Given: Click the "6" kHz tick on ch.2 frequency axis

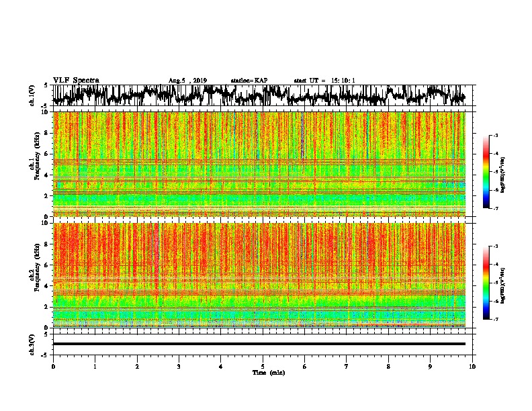Looking at the screenshot, I should click(47, 265).
